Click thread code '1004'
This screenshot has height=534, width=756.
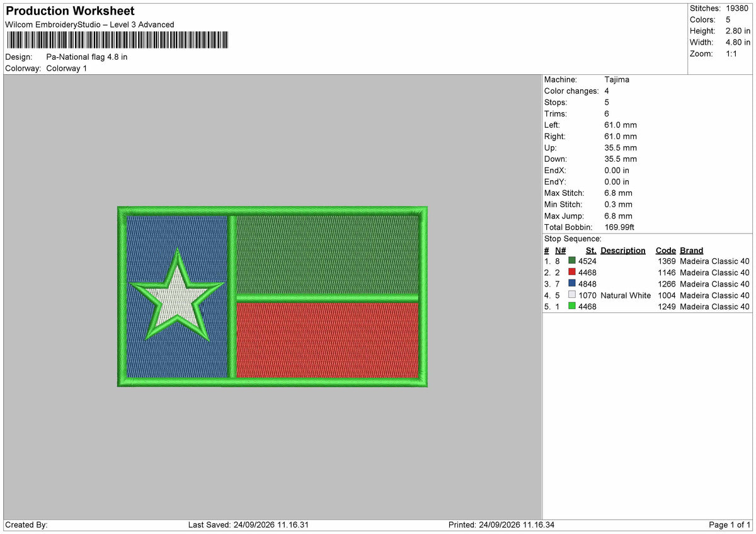click(x=667, y=295)
